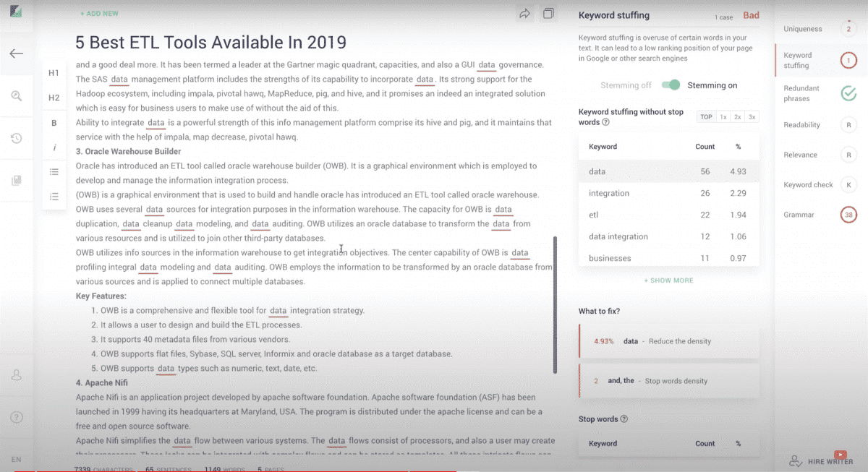Click the app logo icon at top left
Image resolution: width=868 pixels, height=472 pixels.
pyautogui.click(x=16, y=12)
